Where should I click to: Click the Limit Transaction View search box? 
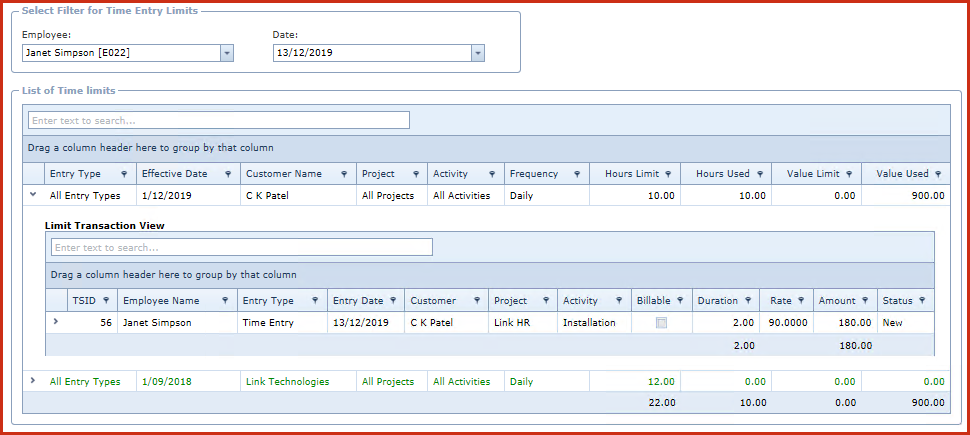click(242, 247)
